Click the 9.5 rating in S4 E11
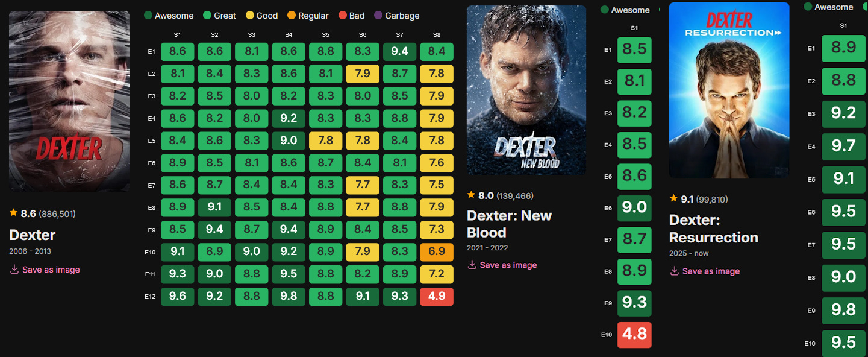The image size is (868, 357). [289, 274]
